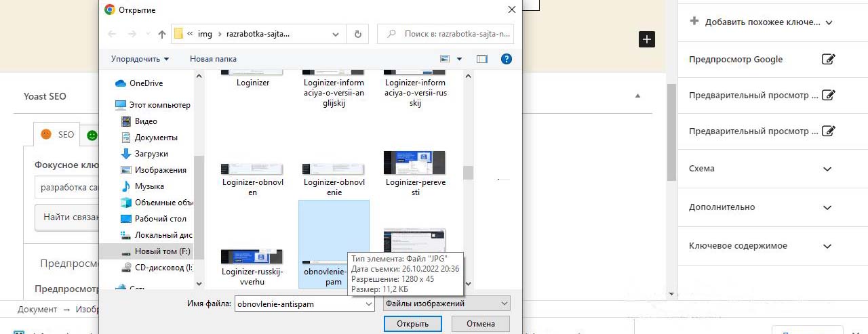
Task: Expand the Упорядочить dropdown menu
Action: pos(140,59)
